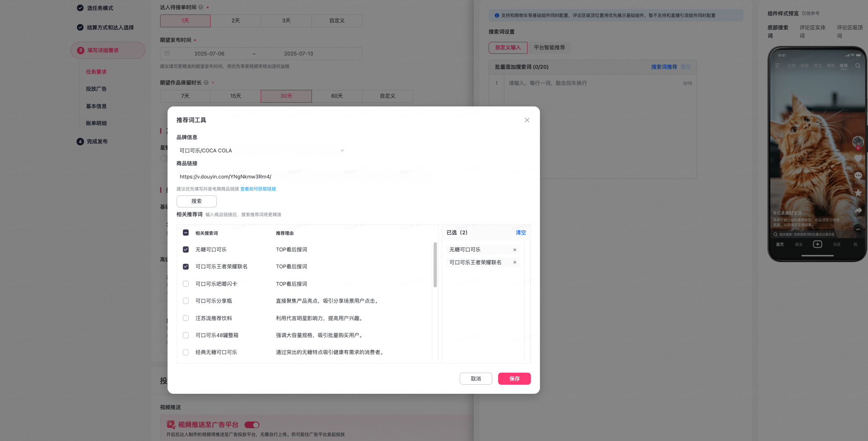Remove 无糖可口可乐 from selected list

pos(515,250)
